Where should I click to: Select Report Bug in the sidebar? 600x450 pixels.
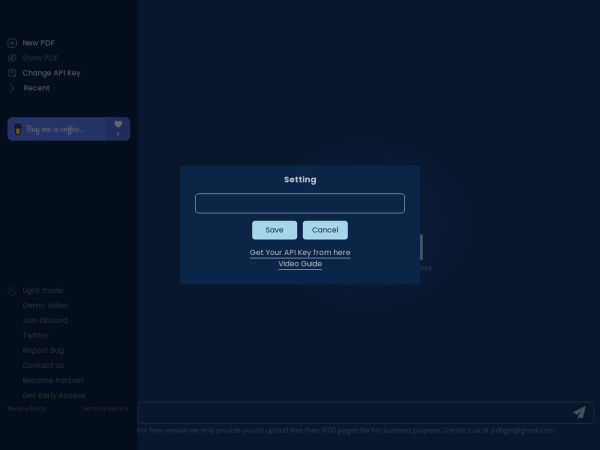click(x=43, y=351)
